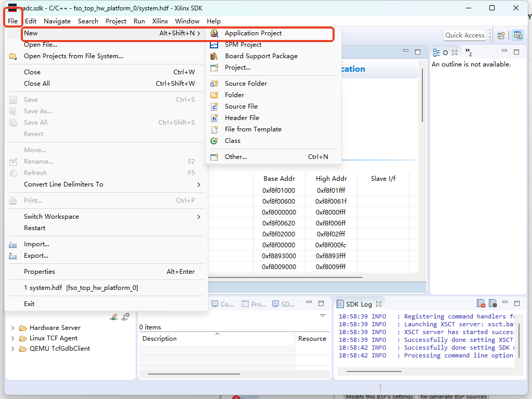Close the SDK Log tab
This screenshot has width=532, height=399.
coord(379,304)
